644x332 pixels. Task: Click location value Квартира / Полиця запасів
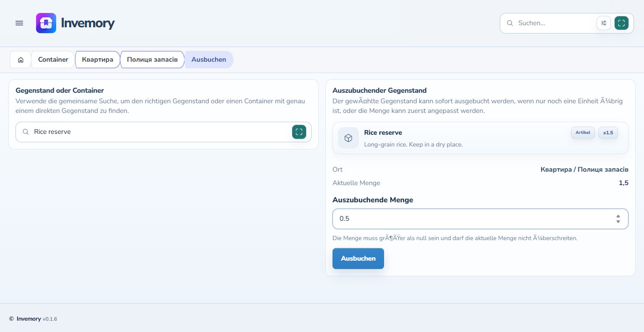(584, 170)
